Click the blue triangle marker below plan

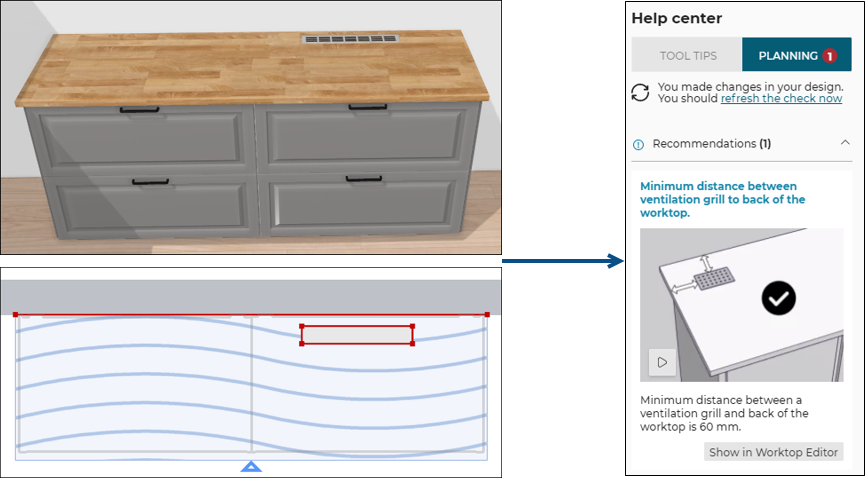click(251, 466)
